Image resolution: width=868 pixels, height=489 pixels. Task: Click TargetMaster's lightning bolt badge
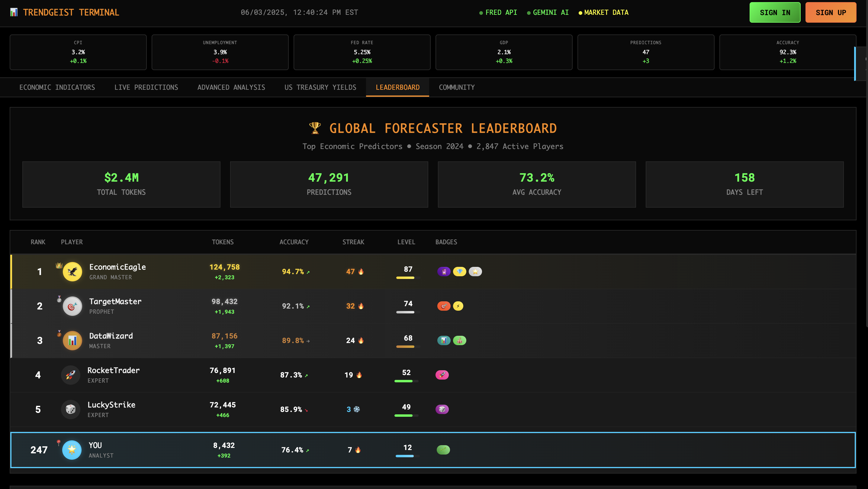tap(458, 306)
